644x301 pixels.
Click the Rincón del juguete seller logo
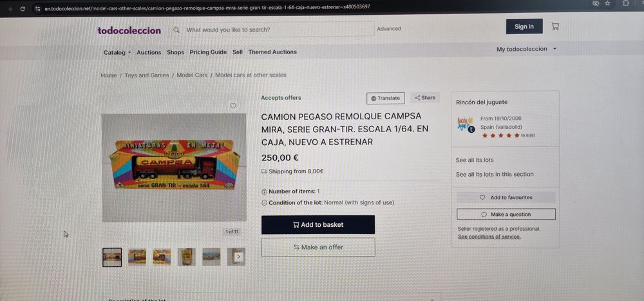tap(466, 124)
